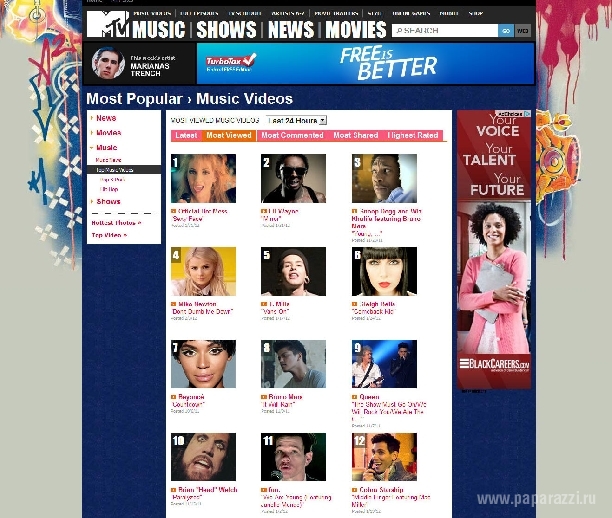Click the TurboTax logo in the banner
Viewport: 612px width, 518px height.
231,62
